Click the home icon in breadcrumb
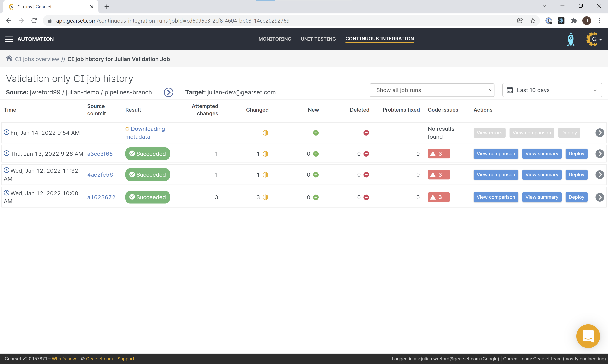The width and height of the screenshot is (608, 364). (x=9, y=59)
